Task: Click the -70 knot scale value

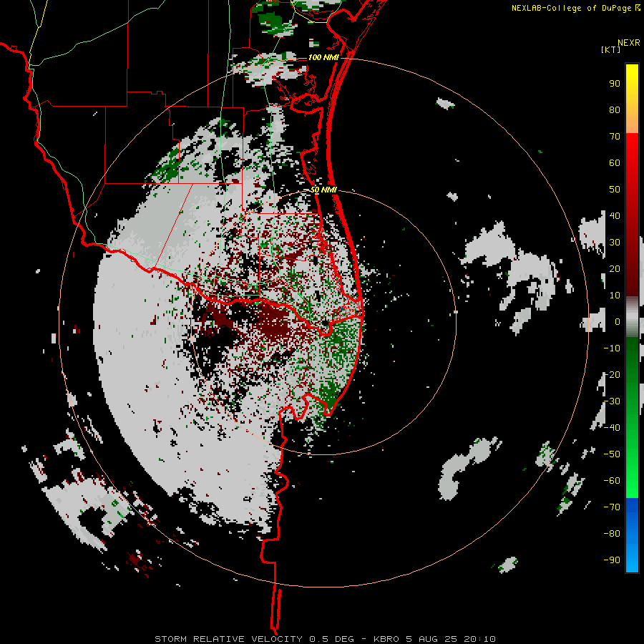Action: pos(612,507)
